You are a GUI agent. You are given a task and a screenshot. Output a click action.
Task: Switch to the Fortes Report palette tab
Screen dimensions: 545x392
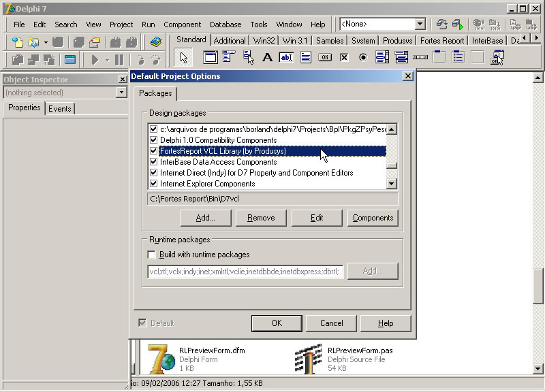coord(442,41)
